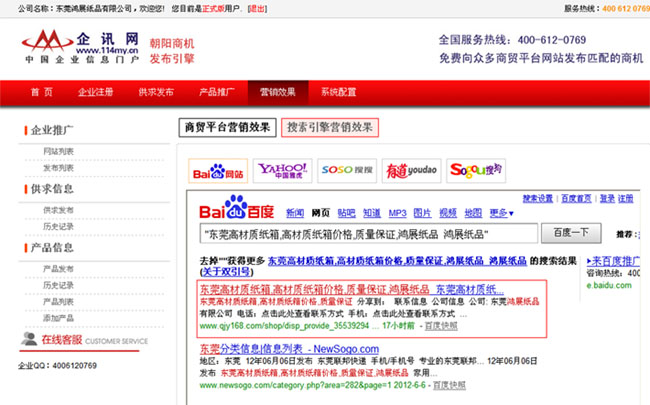Open the Baidu 新闻 category link
Screen dimensions: 650x405
[295, 213]
